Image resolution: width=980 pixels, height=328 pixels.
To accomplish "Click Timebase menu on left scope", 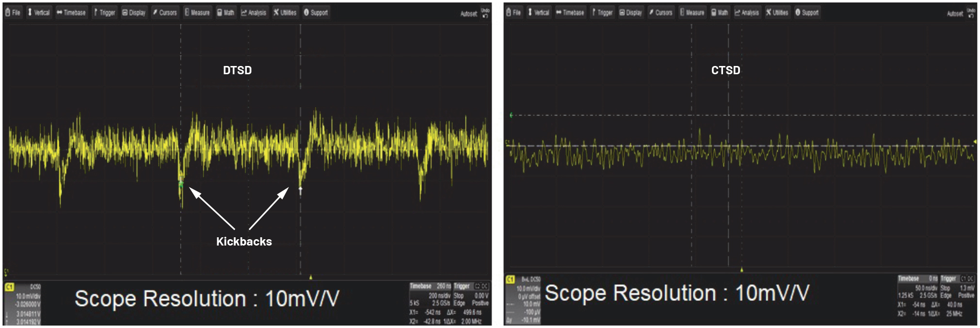I will pos(71,13).
